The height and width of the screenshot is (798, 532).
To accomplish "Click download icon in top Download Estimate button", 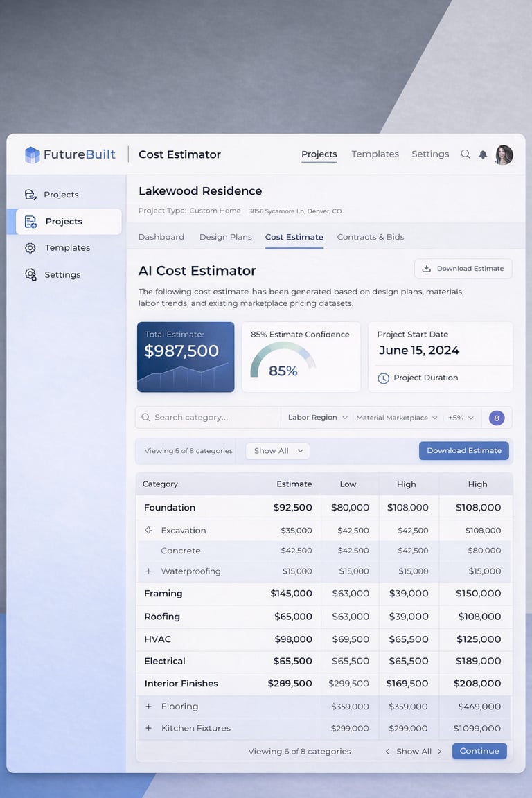I will coord(427,269).
